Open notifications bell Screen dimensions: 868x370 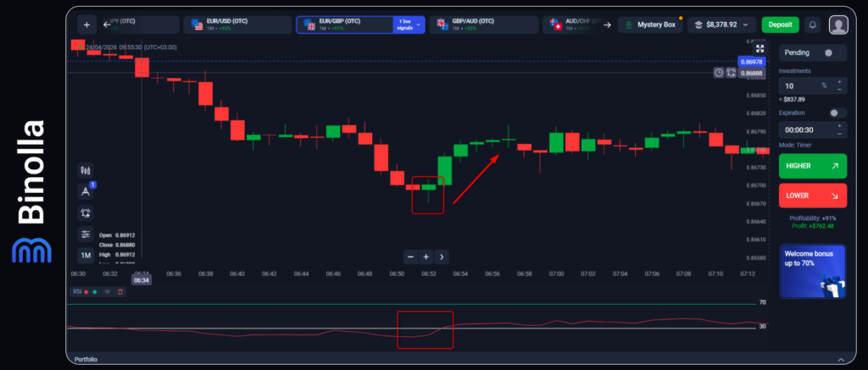813,25
